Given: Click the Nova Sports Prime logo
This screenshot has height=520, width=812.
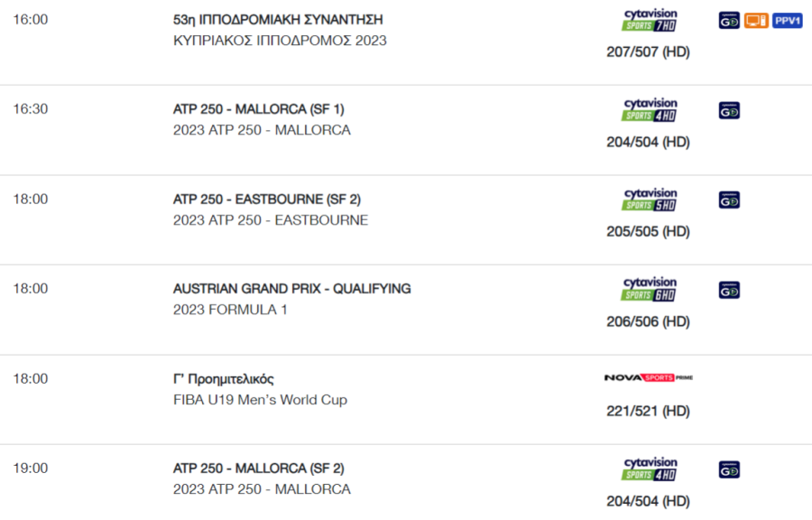Looking at the screenshot, I should point(649,377).
